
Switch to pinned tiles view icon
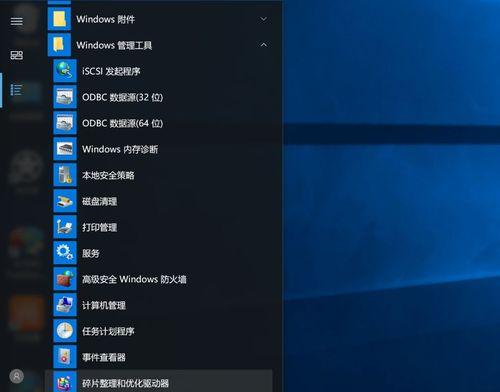coord(17,55)
